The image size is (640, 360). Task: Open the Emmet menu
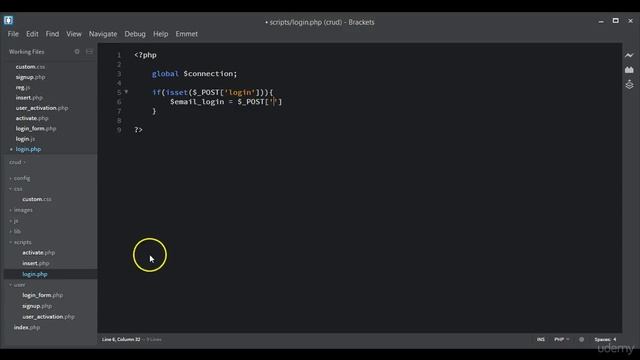pyautogui.click(x=187, y=34)
